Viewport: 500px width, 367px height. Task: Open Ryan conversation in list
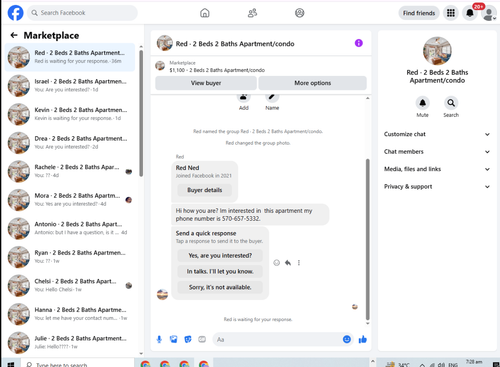coord(70,257)
